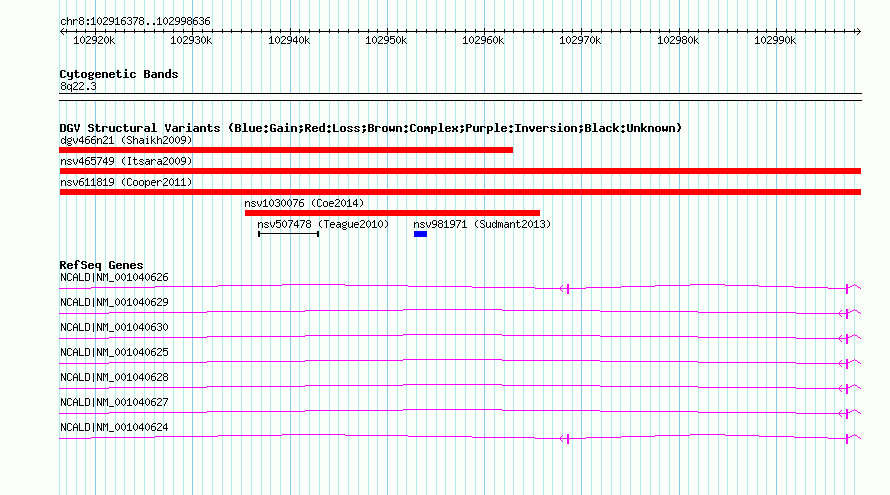Select the blue gain bar of nsv981971
The width and height of the screenshot is (890, 495).
(x=420, y=234)
